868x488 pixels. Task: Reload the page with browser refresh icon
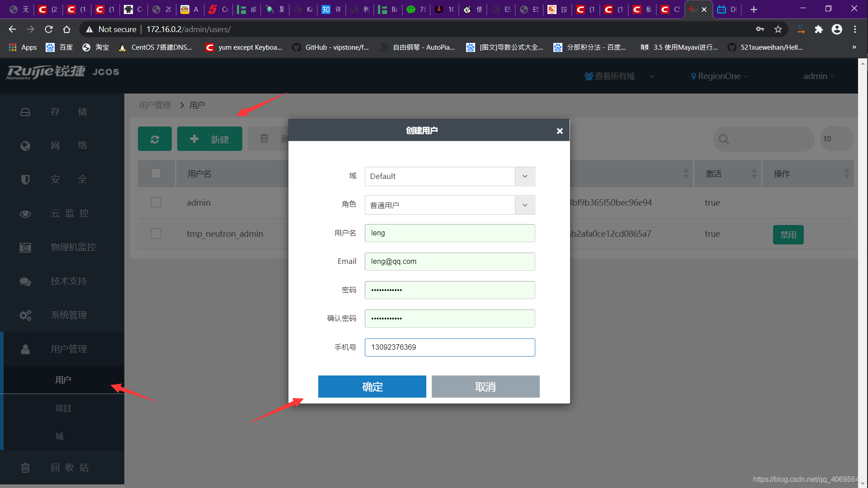48,29
